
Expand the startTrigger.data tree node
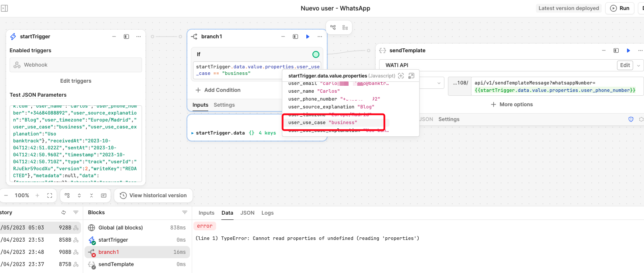click(193, 133)
